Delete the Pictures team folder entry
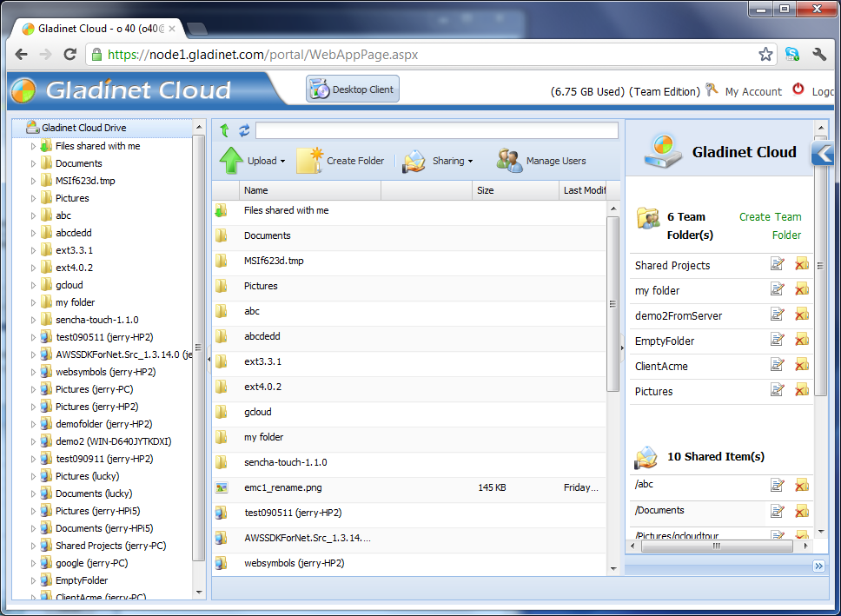Screen dimensions: 841x616 [802, 389]
